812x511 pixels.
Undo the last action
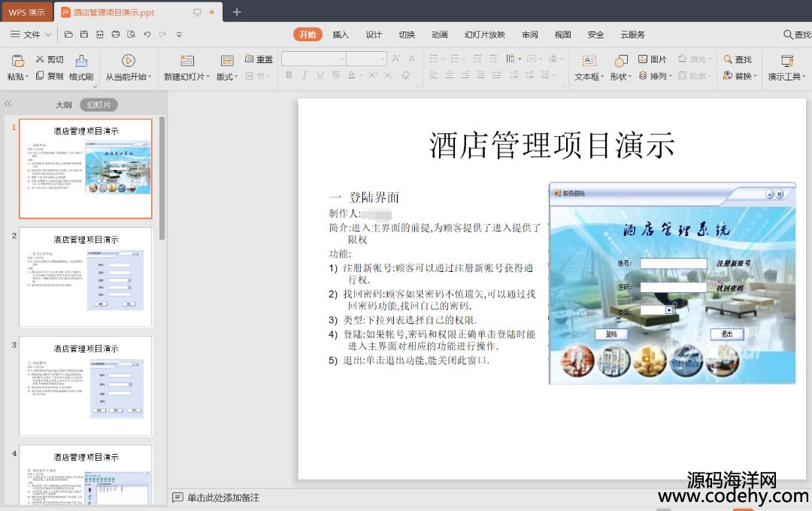click(147, 35)
